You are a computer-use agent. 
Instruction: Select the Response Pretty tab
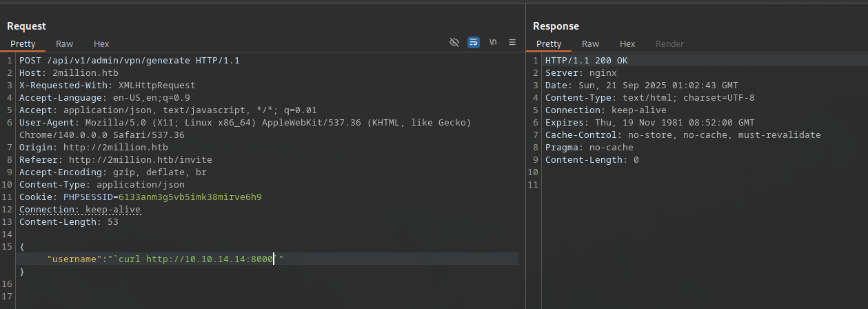point(549,43)
